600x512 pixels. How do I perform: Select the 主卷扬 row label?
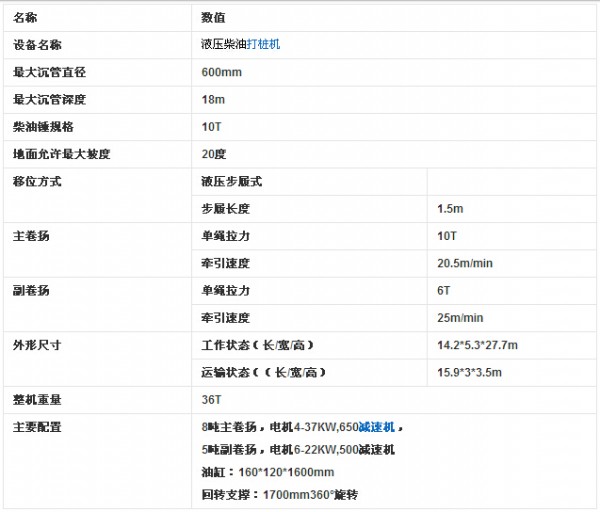[x=30, y=237]
